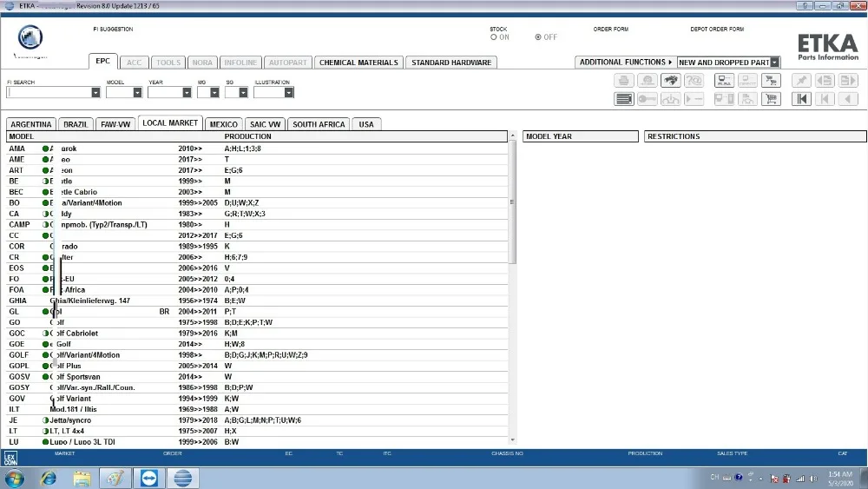Click the plain left arrow back icon
This screenshot has height=489, width=868.
click(x=847, y=99)
